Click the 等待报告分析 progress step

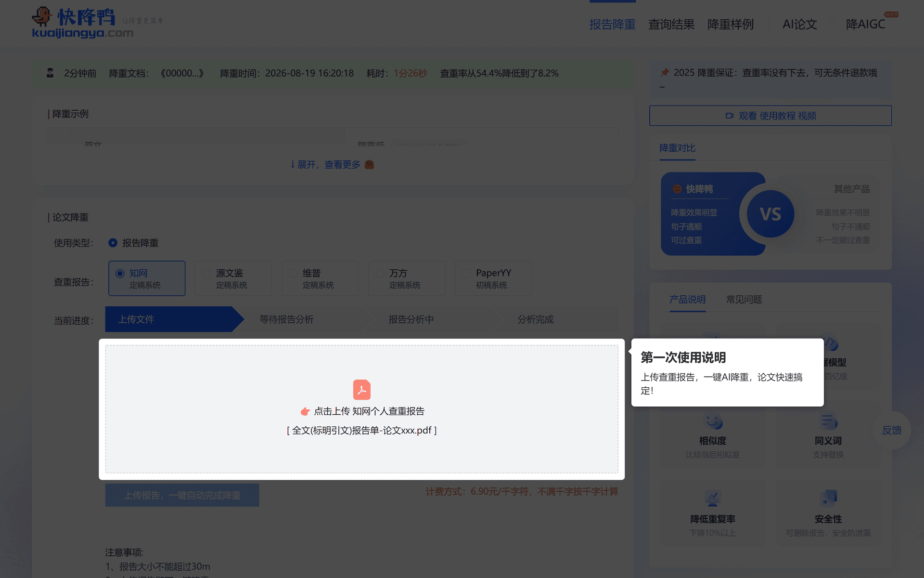(287, 319)
